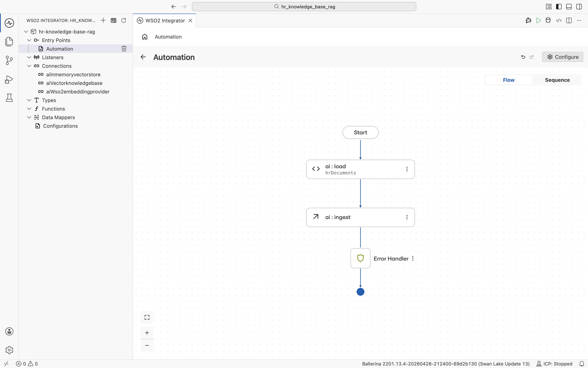The image size is (588, 368).
Task: Split the editor to the right
Action: (569, 20)
